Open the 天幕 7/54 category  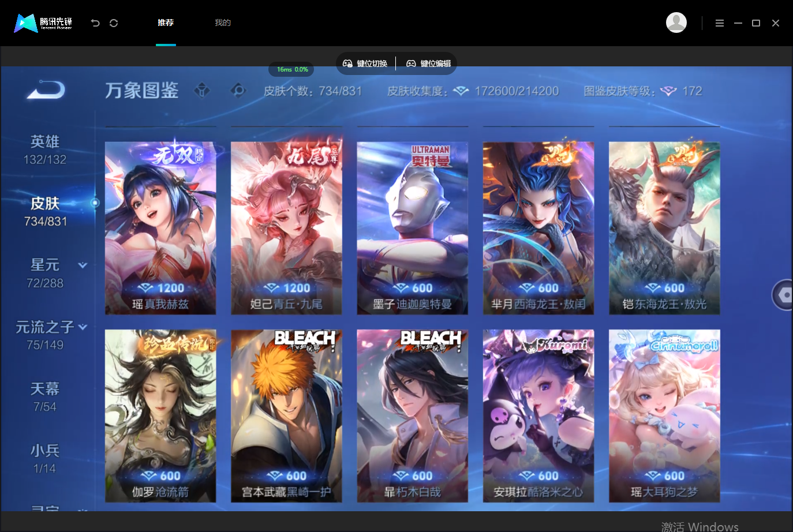coord(45,398)
